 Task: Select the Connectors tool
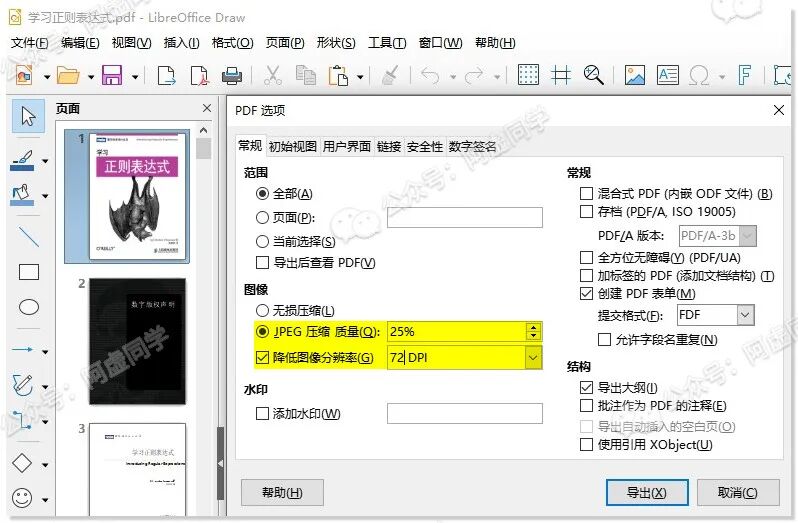(x=22, y=420)
